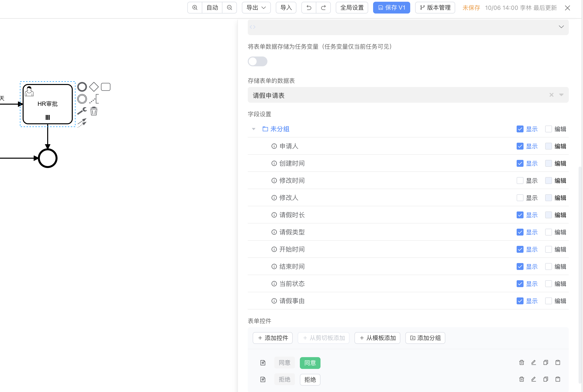Append a gateway diamond to HR审批
Viewport: 583px width, 392px height.
(94, 87)
